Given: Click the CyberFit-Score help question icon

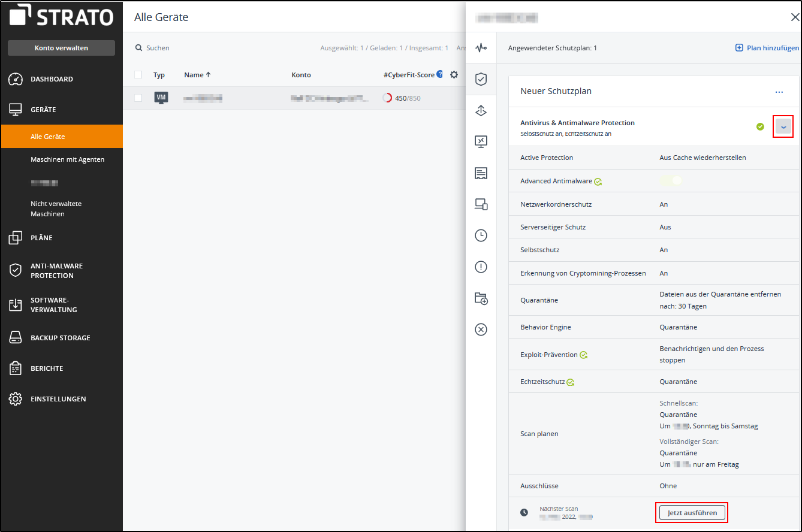Looking at the screenshot, I should [x=440, y=75].
